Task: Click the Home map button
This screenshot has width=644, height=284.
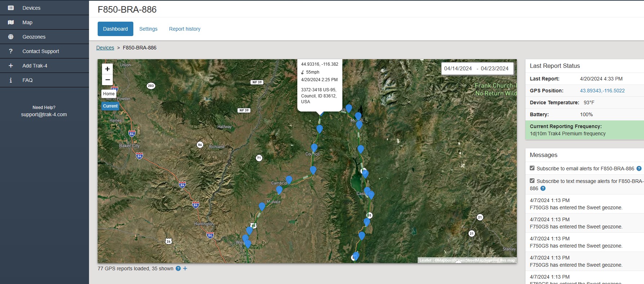Action: 109,94
